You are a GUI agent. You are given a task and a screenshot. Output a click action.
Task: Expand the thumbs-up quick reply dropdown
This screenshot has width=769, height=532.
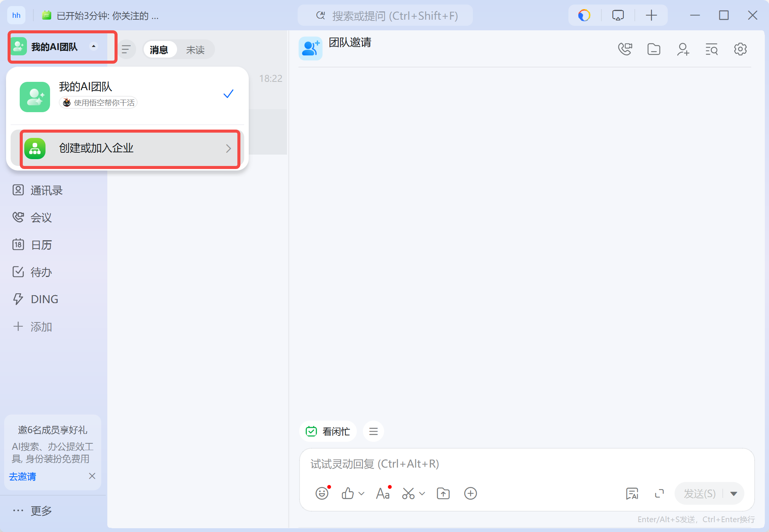pyautogui.click(x=361, y=493)
